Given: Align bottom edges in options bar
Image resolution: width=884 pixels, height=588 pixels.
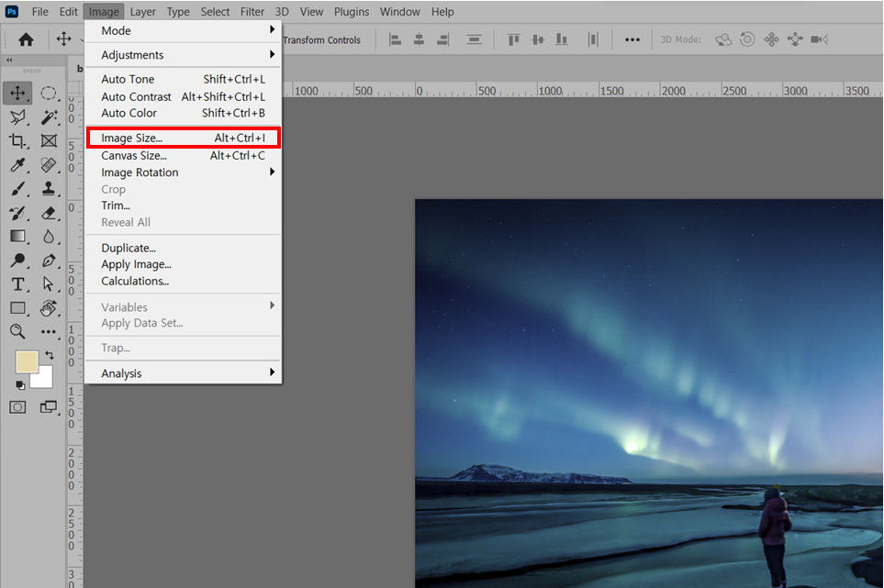Looking at the screenshot, I should (x=562, y=39).
